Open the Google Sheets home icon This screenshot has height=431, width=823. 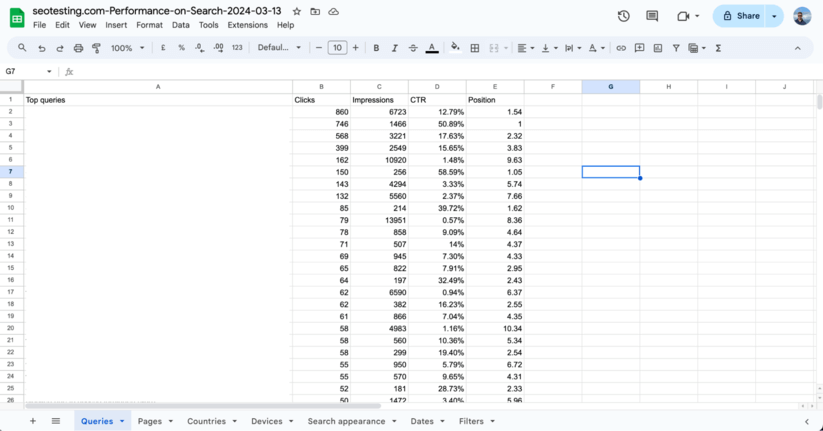17,18
